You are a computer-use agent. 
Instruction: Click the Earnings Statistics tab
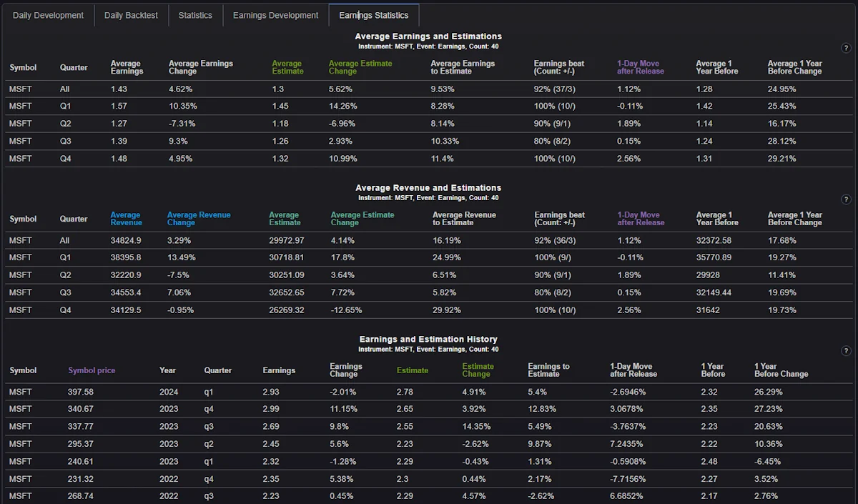(x=373, y=15)
